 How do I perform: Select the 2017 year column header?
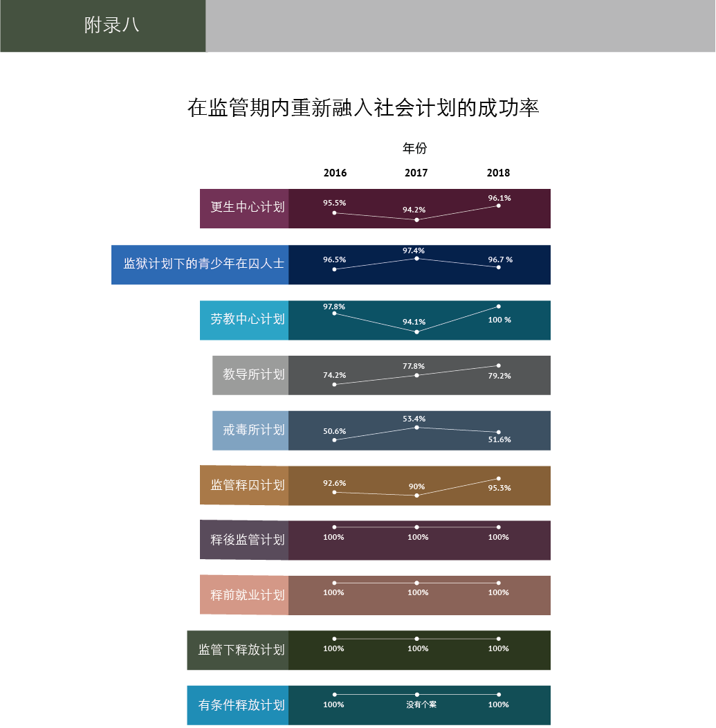416,173
